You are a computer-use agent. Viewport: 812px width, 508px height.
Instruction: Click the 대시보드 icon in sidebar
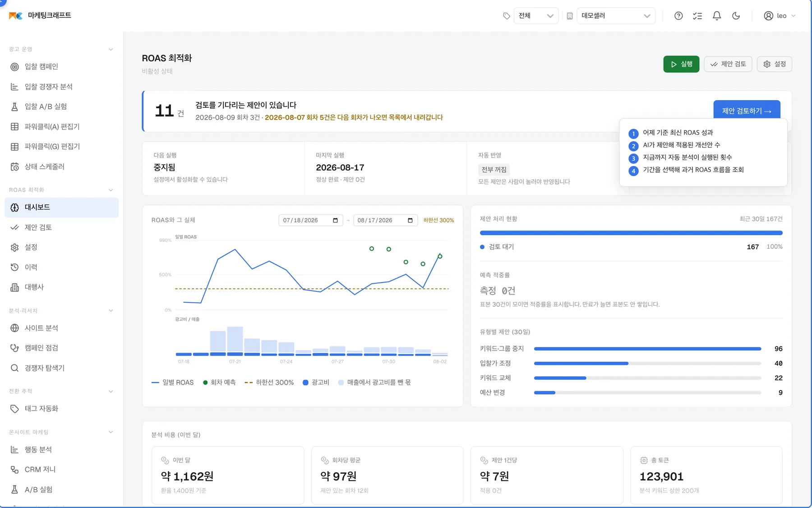coord(14,208)
